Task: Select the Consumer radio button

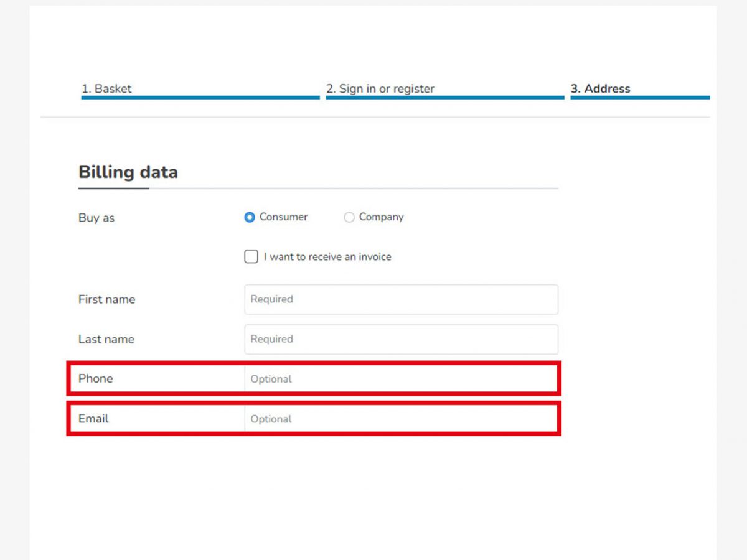Action: pyautogui.click(x=250, y=217)
